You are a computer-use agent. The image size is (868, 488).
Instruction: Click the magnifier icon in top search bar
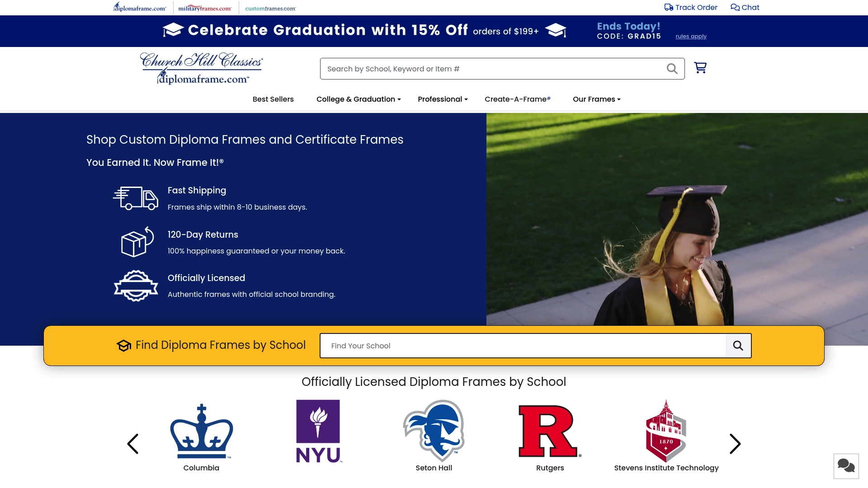pyautogui.click(x=672, y=69)
